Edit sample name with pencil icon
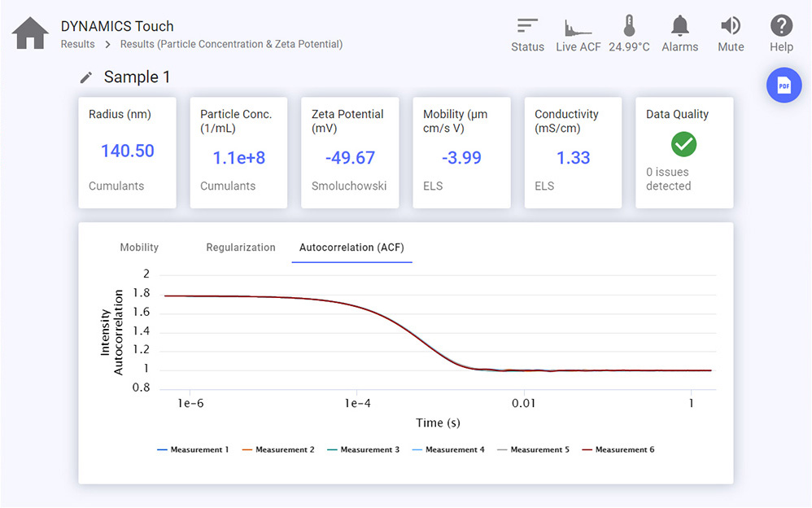The width and height of the screenshot is (812, 508). point(86,78)
